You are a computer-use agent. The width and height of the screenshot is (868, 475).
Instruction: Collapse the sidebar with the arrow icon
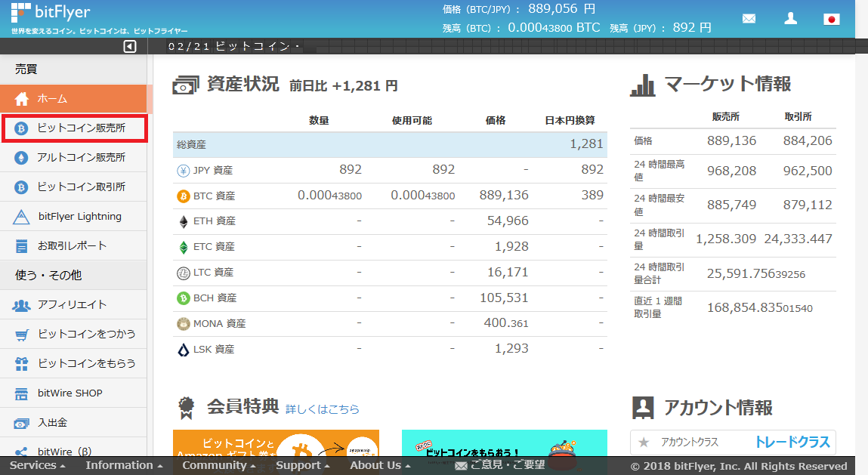click(129, 47)
